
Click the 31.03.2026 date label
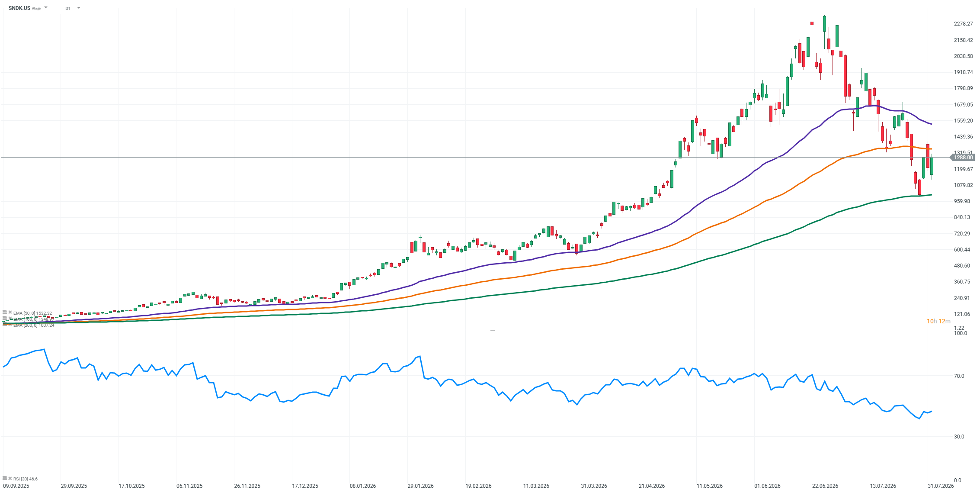click(x=594, y=486)
